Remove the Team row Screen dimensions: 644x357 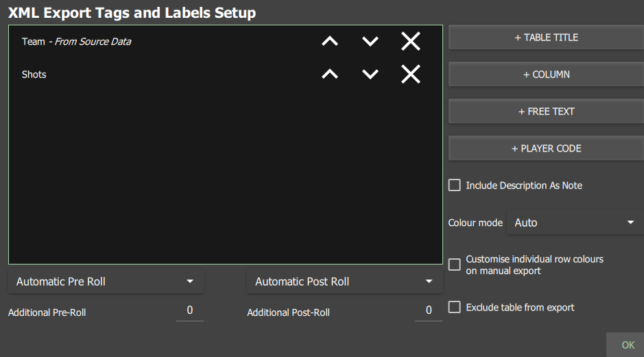click(410, 41)
